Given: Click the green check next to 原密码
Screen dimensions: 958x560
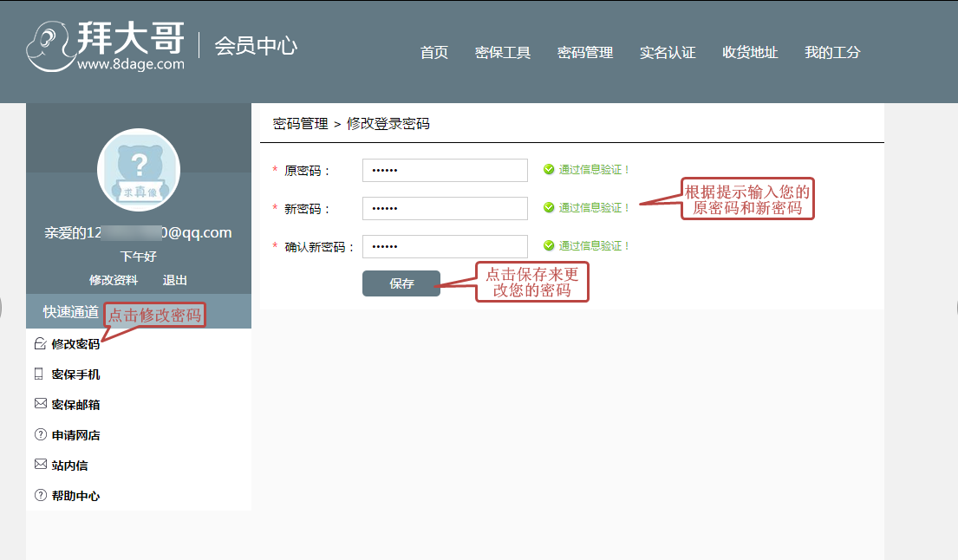Looking at the screenshot, I should click(549, 169).
